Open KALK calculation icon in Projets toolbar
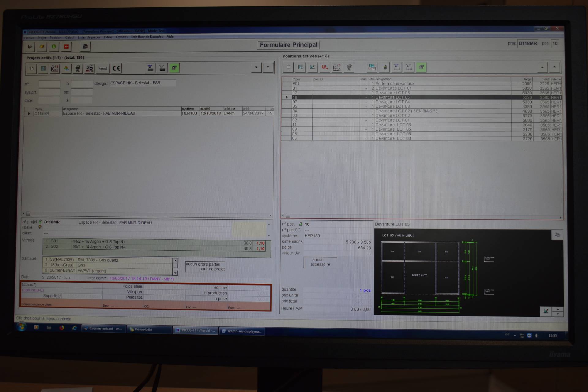The width and height of the screenshot is (588, 392). 55,68
